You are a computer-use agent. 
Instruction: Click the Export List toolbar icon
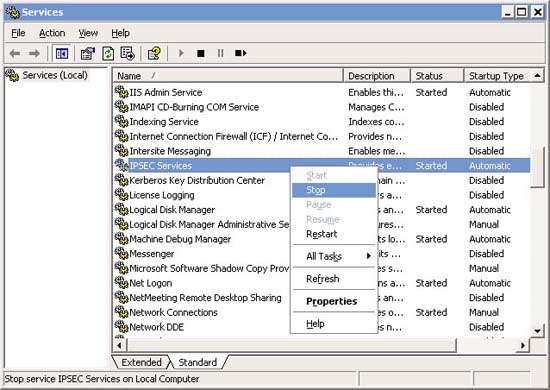click(x=127, y=53)
